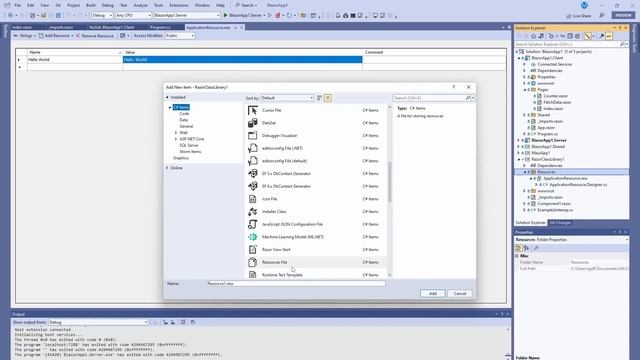Select MauiApp1 project in Solution Explorer
Screen dimensions: 640x360
541,153
